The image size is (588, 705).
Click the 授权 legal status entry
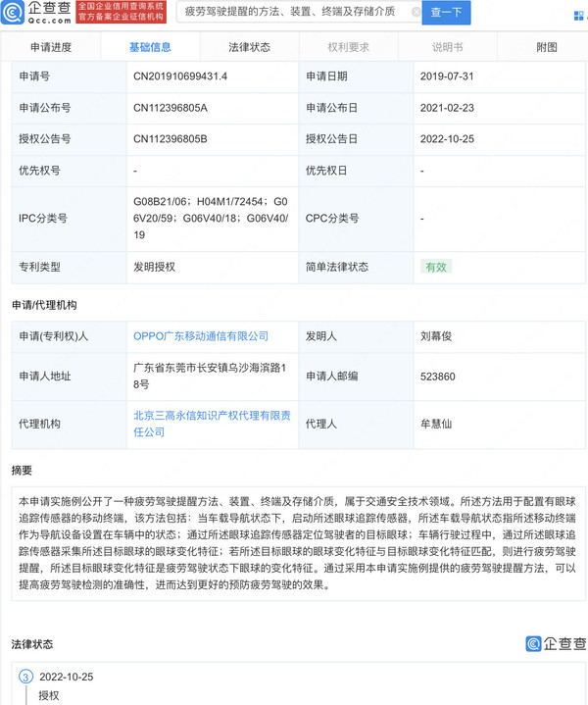pyautogui.click(x=49, y=695)
